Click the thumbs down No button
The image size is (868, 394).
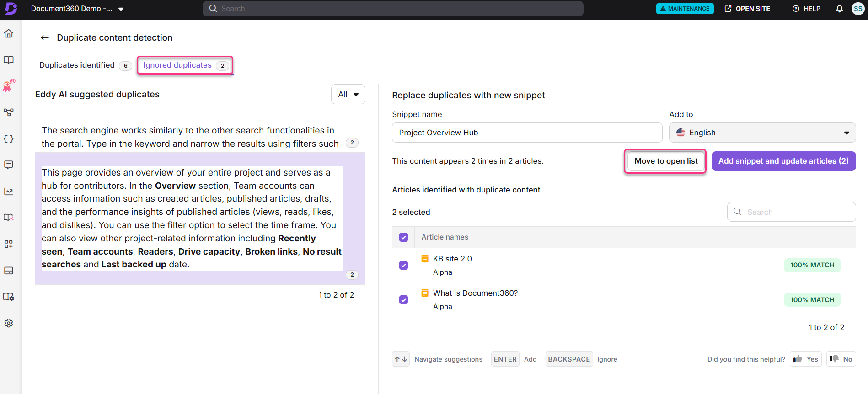(x=841, y=359)
